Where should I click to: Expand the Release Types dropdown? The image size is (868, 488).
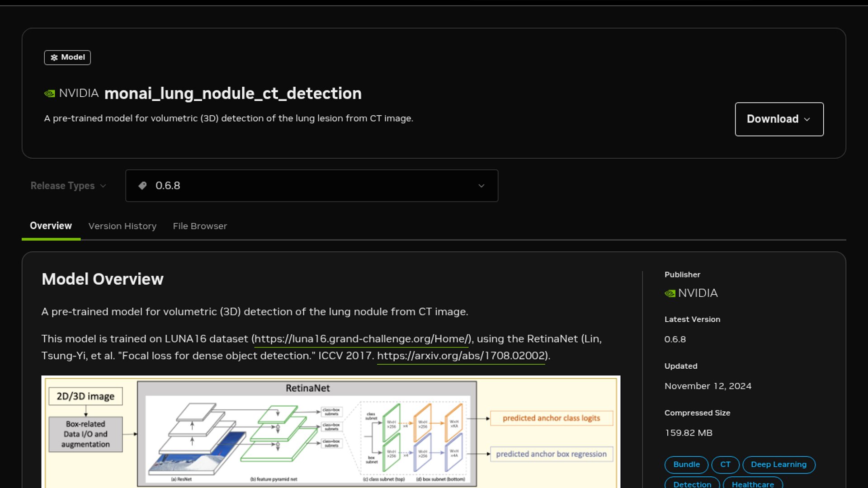click(x=68, y=186)
